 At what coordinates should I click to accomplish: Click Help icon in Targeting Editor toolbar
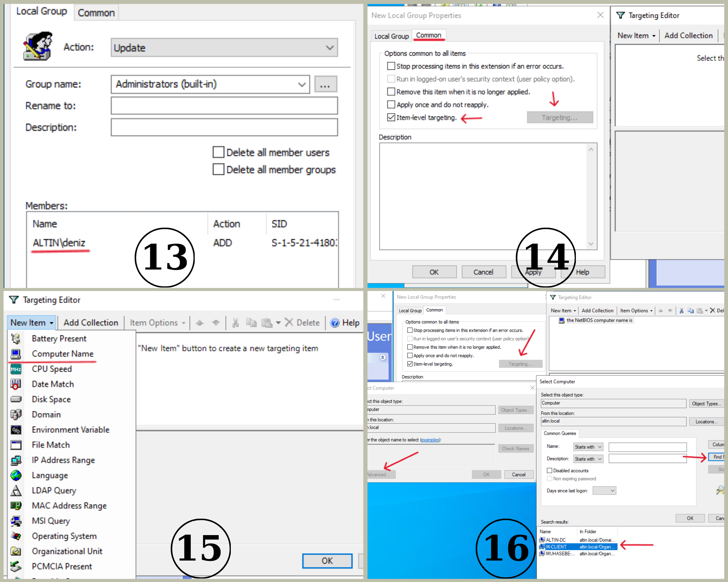pos(335,323)
